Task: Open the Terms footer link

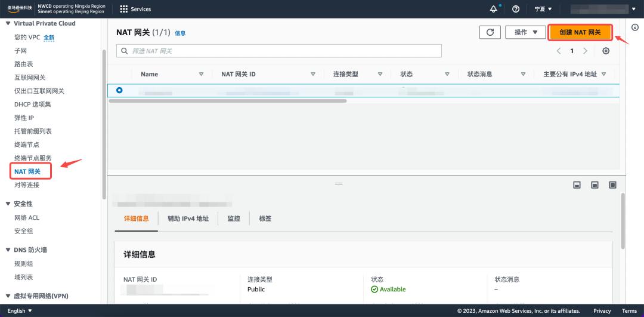Action: (629, 311)
